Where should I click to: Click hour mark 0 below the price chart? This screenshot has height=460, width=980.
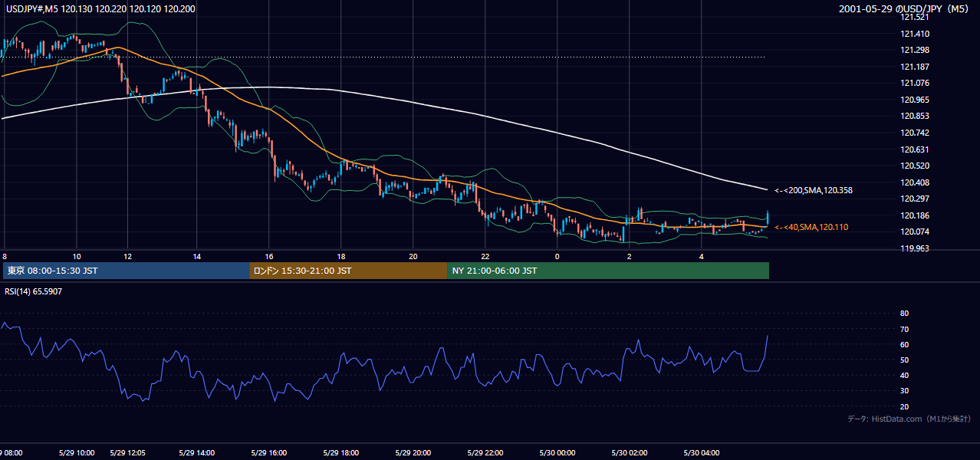[557, 256]
